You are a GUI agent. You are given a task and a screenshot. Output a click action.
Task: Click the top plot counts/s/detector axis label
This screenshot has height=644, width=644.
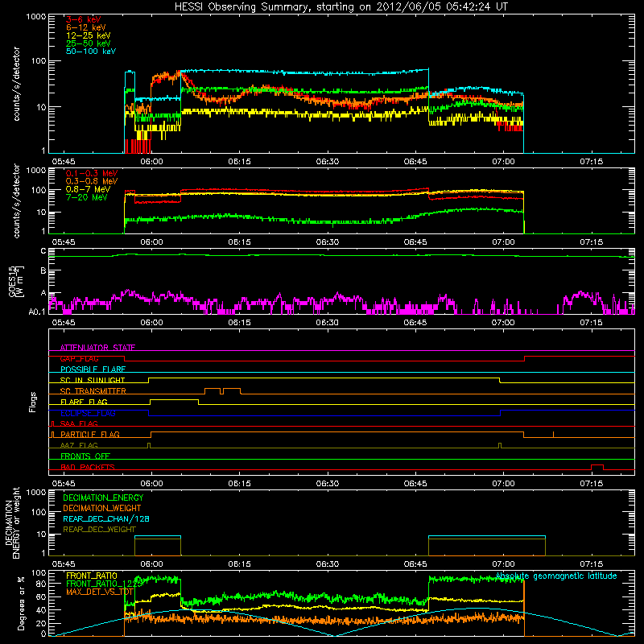tap(16, 84)
